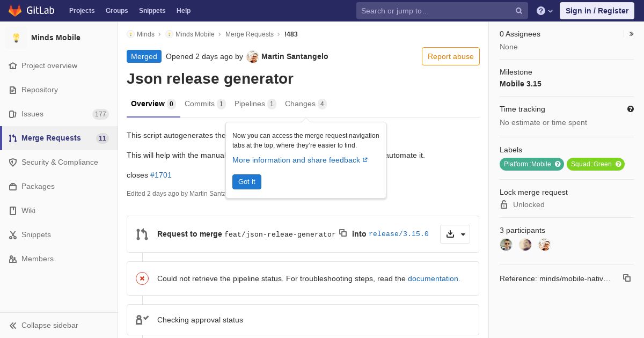Screen dimensions: 644x338
Task: Click the external link icon in popover
Action: [365, 160]
